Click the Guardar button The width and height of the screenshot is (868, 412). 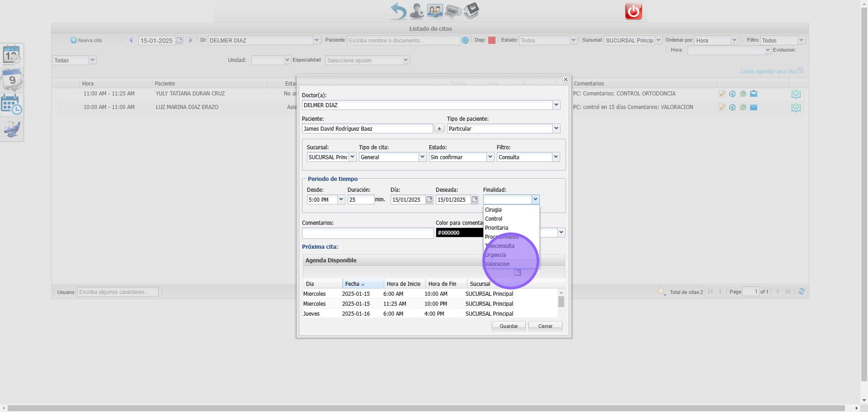point(509,326)
